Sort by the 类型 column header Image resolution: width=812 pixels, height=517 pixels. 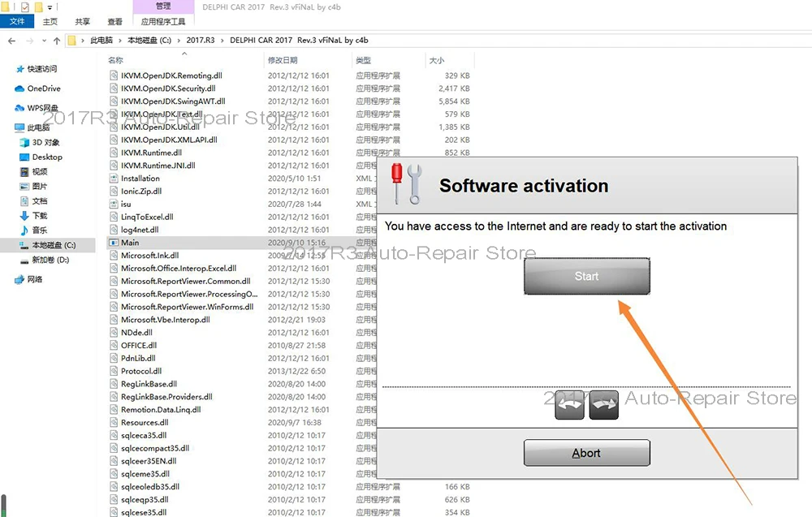point(364,60)
